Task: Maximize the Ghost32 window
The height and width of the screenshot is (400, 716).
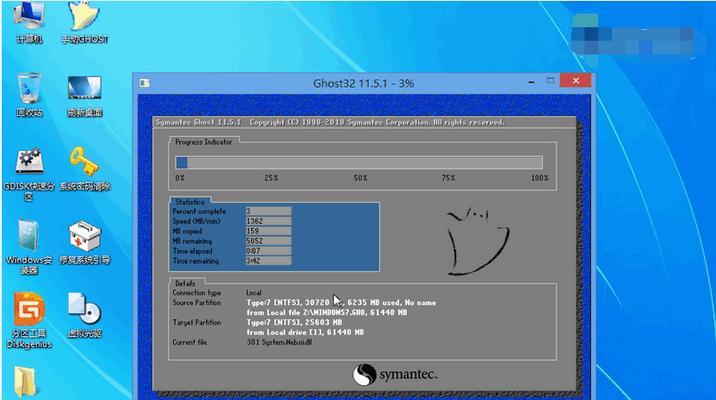Action: pyautogui.click(x=551, y=81)
